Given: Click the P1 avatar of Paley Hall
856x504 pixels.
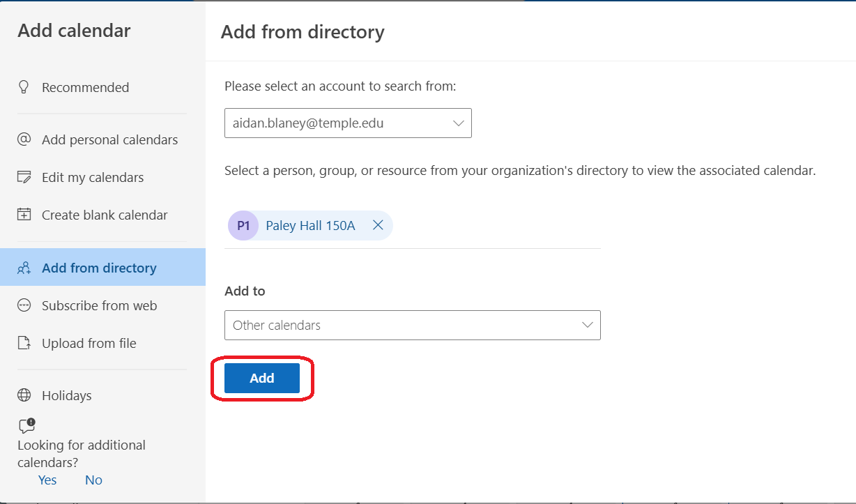Looking at the screenshot, I should click(243, 226).
